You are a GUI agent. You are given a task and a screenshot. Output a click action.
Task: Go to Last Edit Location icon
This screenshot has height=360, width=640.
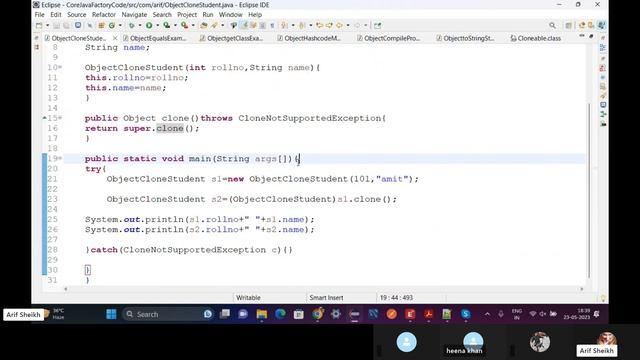[x=320, y=25]
